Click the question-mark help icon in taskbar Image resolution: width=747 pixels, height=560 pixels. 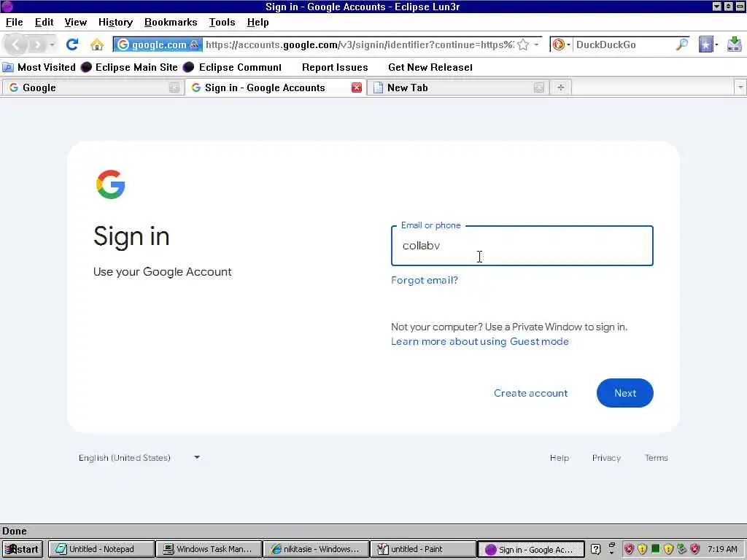point(595,549)
